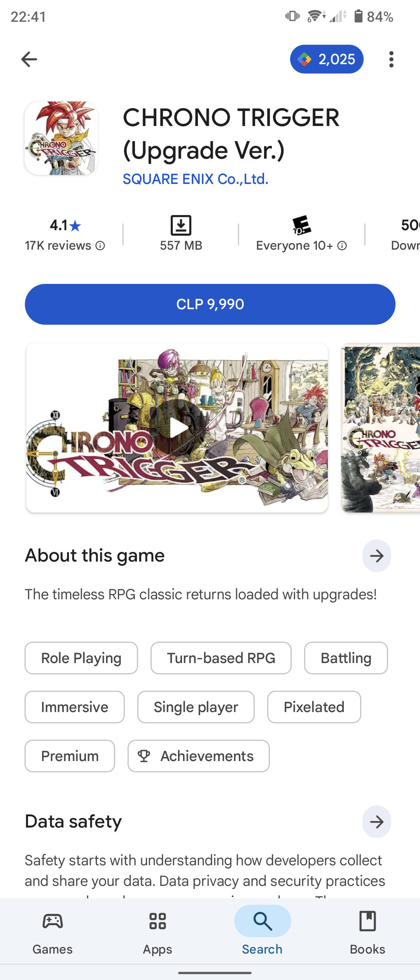Open the Achievements chip with trophy icon
Image resolution: width=420 pixels, height=980 pixels.
[x=199, y=756]
